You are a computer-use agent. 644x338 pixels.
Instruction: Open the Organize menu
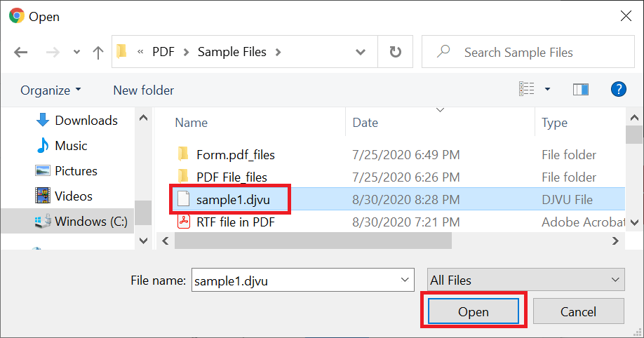pos(51,90)
